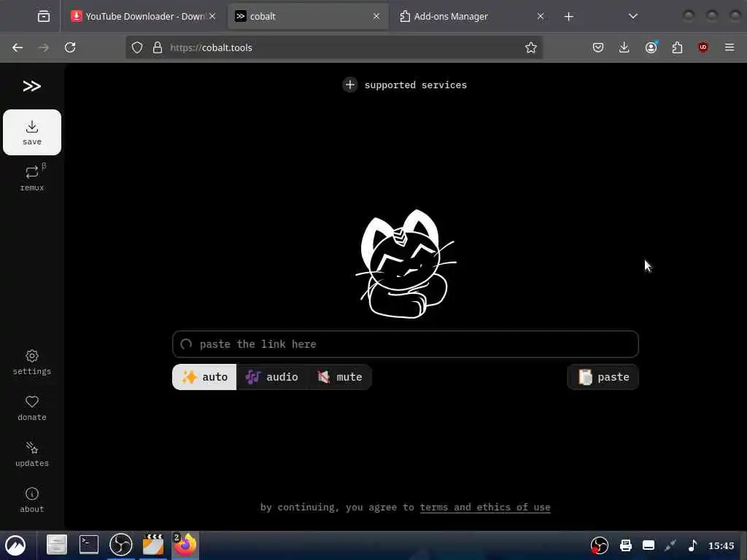
Task: Switch to YouTube Downloader tab
Action: point(143,16)
